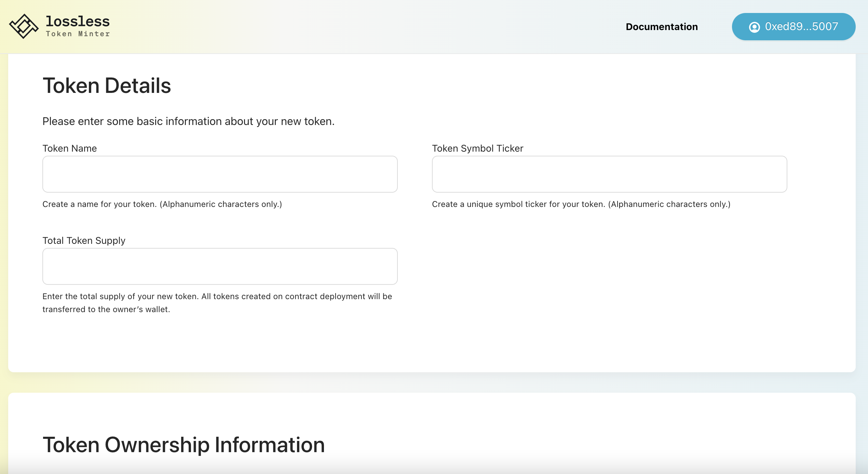Viewport: 868px width, 474px height.
Task: Click the Token Name field label
Action: pos(69,148)
